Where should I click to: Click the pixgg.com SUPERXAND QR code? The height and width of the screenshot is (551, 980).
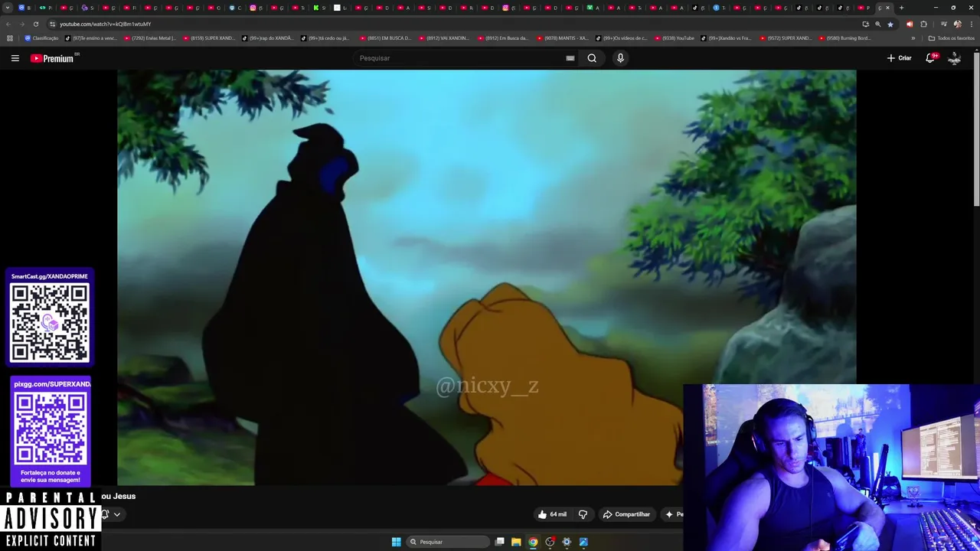click(51, 428)
